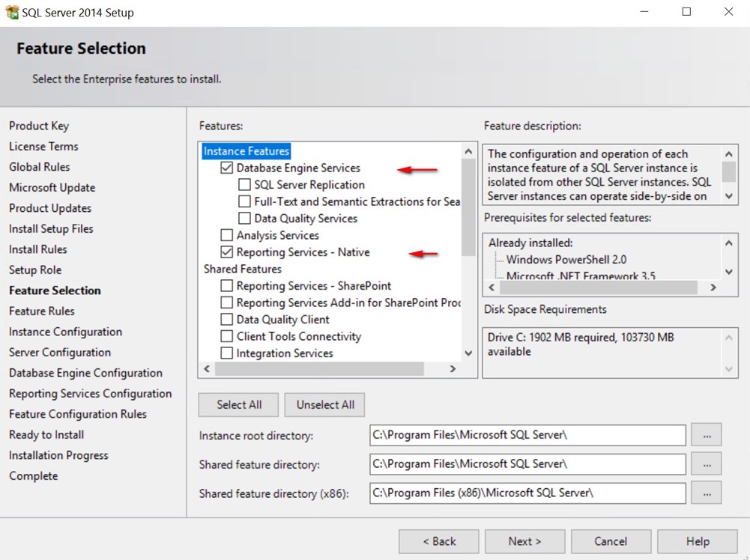Tick Reporting Services Add-in for SharePoint
The width and height of the screenshot is (750, 560).
point(227,302)
